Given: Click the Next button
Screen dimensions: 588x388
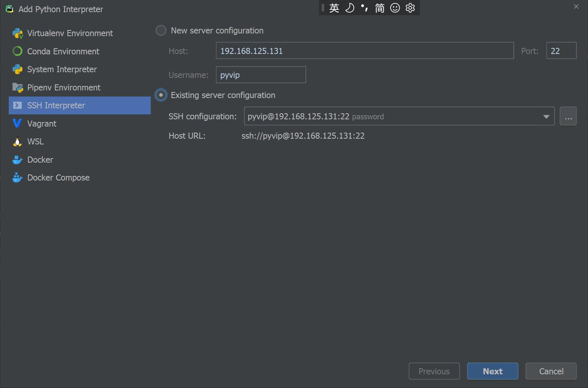Looking at the screenshot, I should point(493,371).
